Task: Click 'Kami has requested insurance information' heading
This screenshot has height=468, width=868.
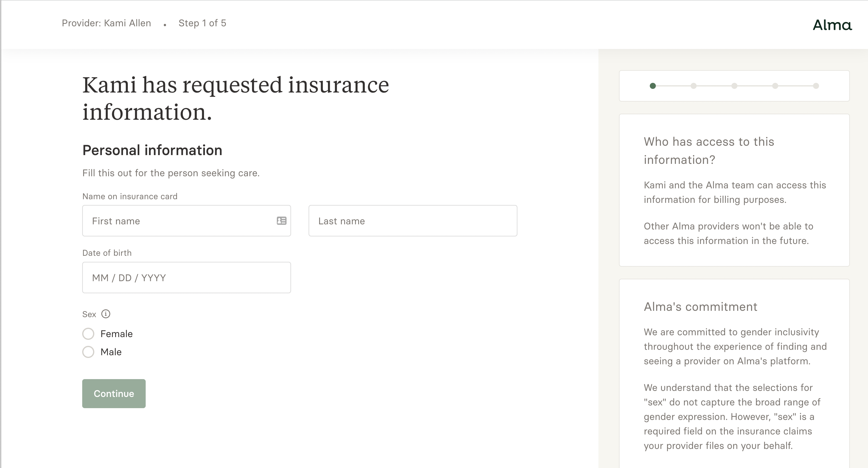Action: pyautogui.click(x=235, y=98)
